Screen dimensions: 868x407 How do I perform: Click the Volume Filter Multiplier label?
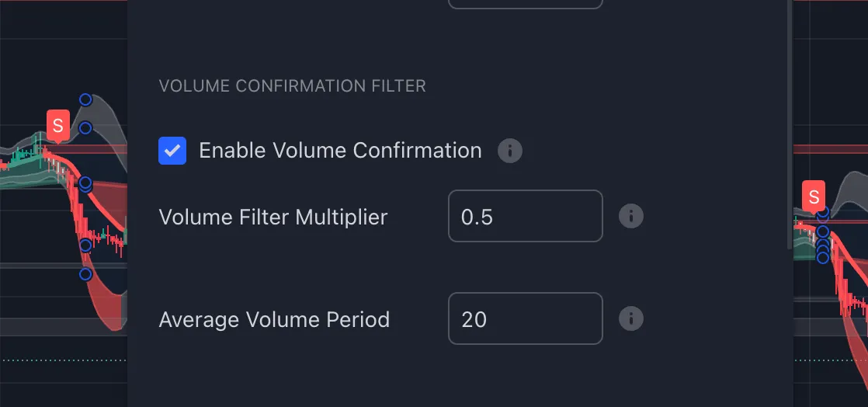pos(273,217)
